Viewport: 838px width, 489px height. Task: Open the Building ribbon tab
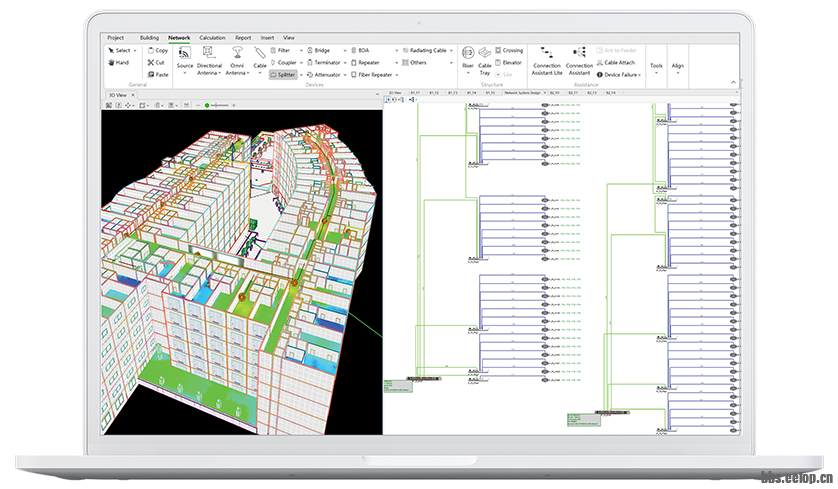click(x=149, y=38)
